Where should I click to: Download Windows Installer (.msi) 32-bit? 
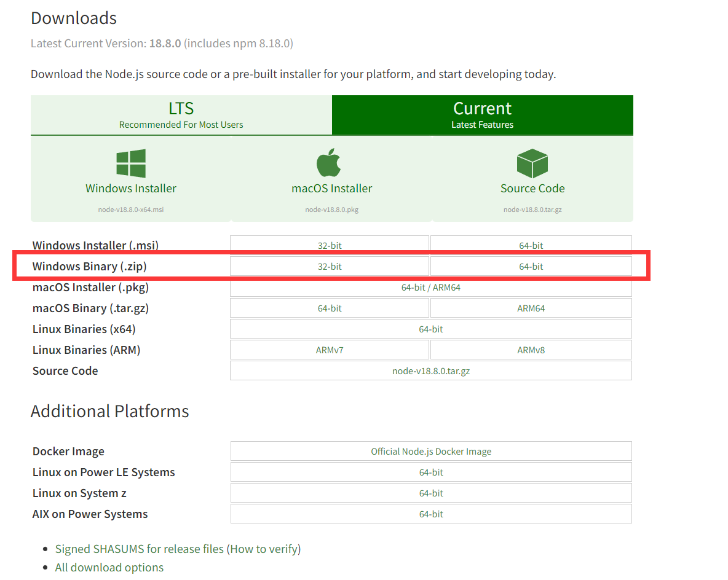330,245
